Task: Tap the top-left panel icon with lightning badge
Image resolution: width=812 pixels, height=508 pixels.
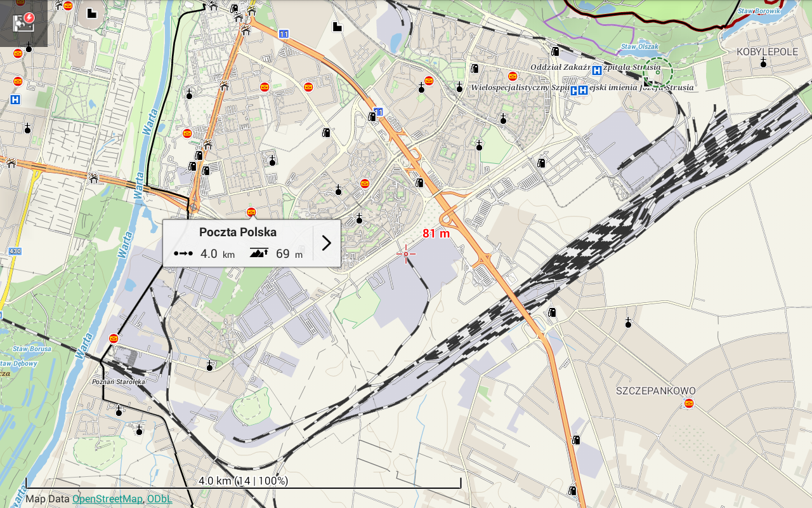Action: pos(23,22)
